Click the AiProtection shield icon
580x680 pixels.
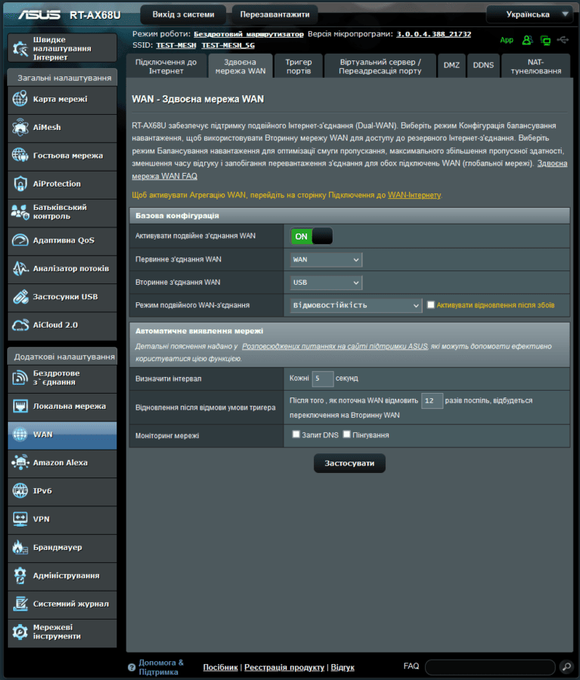click(x=20, y=184)
